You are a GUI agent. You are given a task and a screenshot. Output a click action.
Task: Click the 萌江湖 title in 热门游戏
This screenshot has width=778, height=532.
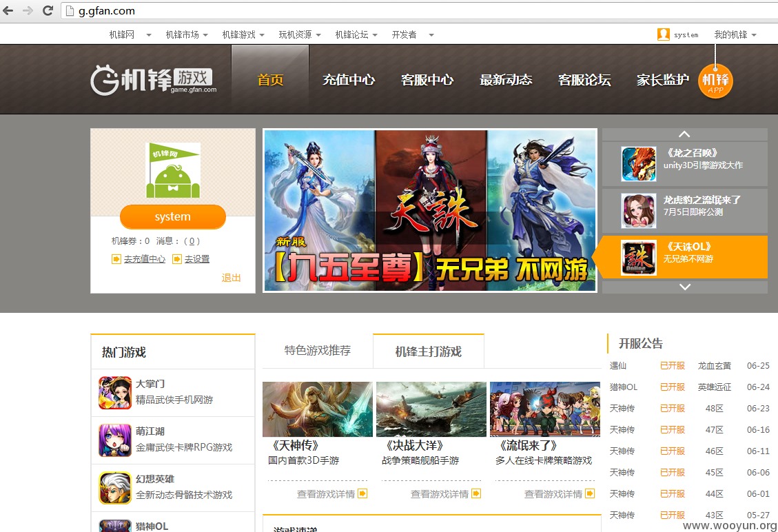coord(150,431)
